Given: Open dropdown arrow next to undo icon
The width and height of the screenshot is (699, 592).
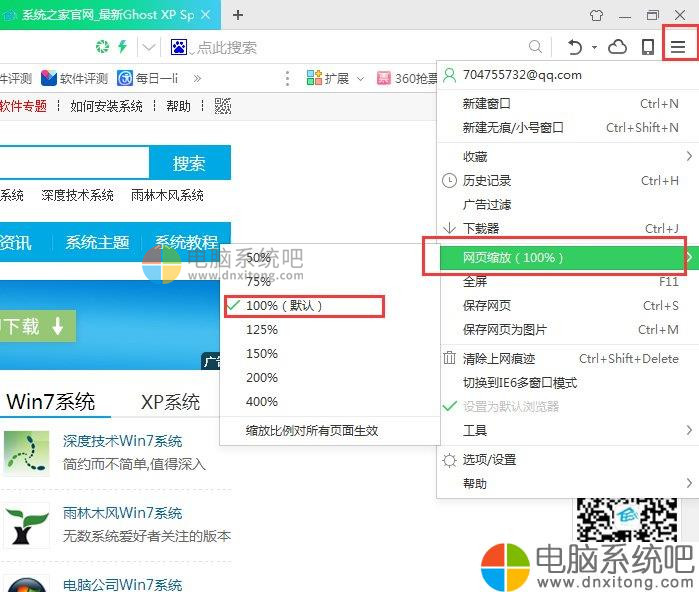Looking at the screenshot, I should pos(594,47).
